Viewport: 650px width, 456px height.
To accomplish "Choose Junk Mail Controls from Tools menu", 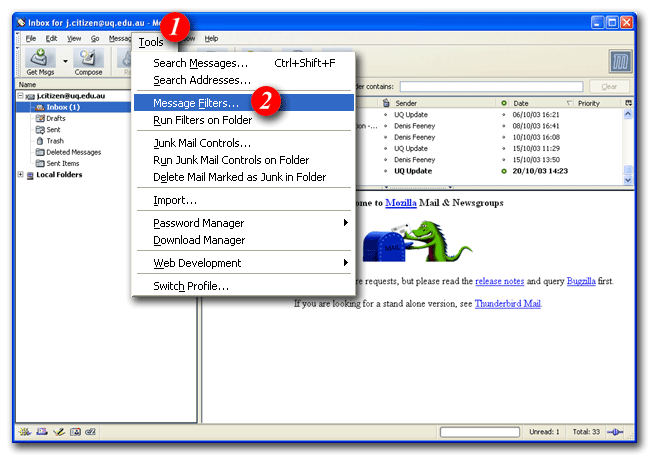I will (x=202, y=143).
